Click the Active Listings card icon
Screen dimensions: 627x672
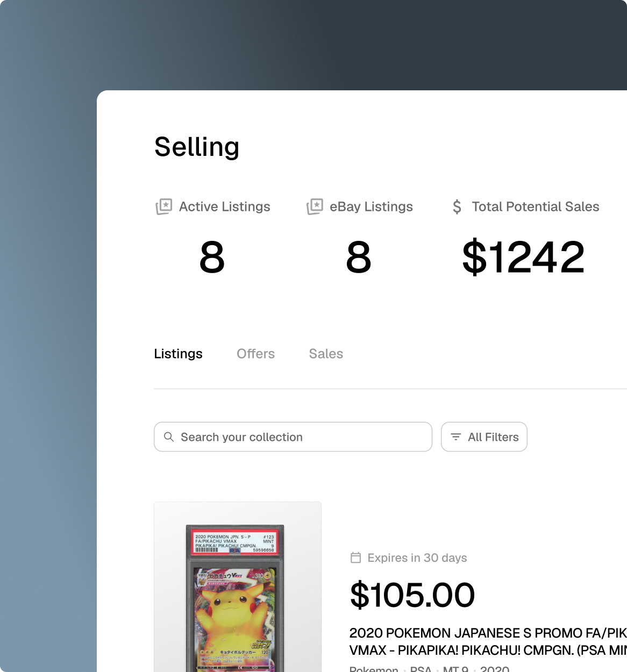pos(164,206)
